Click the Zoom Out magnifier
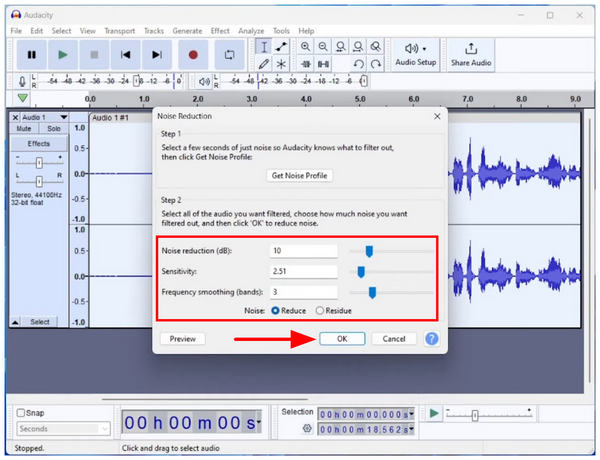Screen dimensions: 600x460 323,47
